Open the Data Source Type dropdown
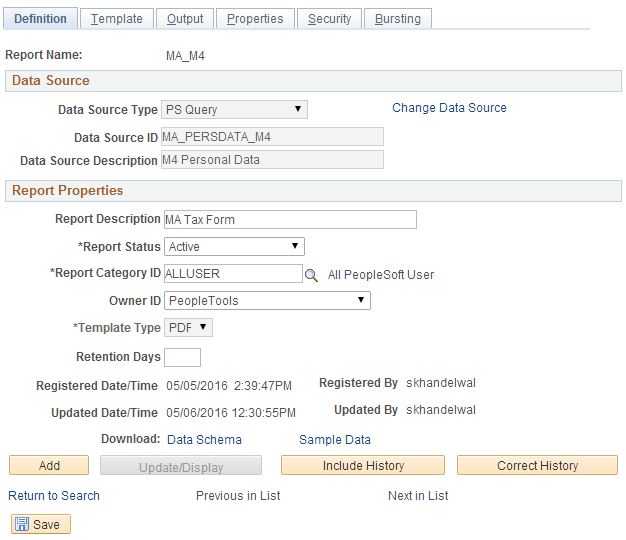 pyautogui.click(x=234, y=109)
